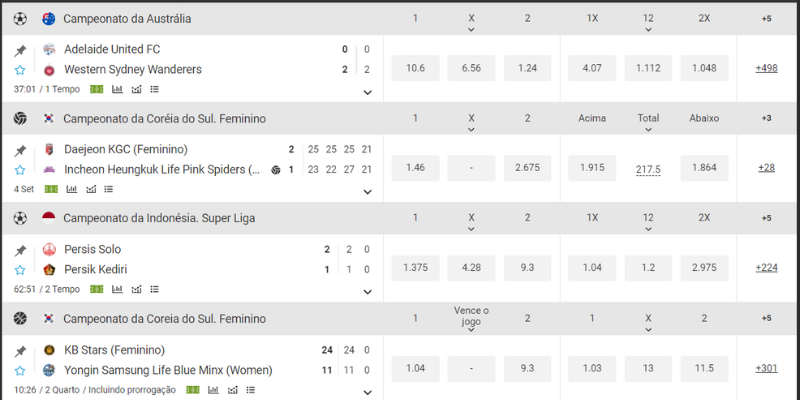Click the 217.5 total line value

click(648, 169)
